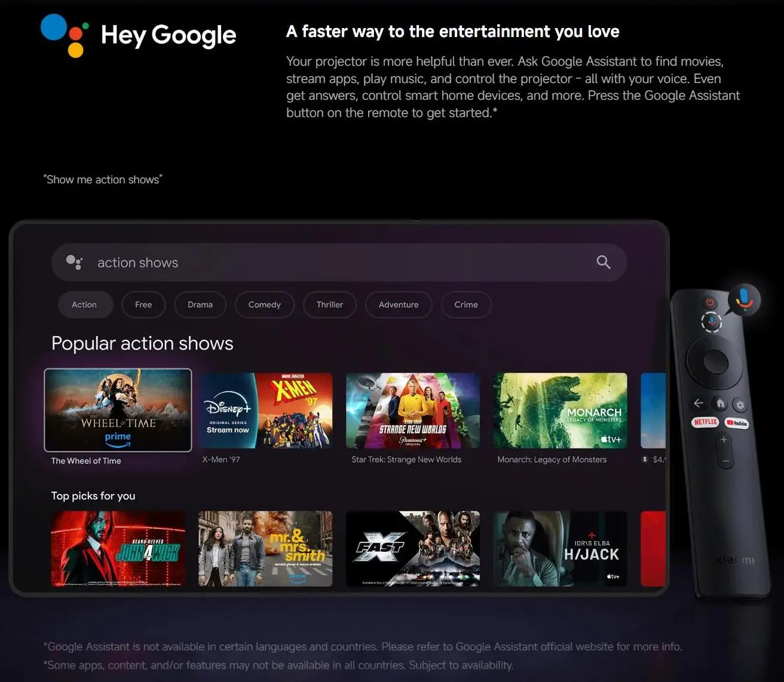This screenshot has height=682, width=784.
Task: Click the Google Assistant logo beside Hey Google
Action: click(65, 36)
